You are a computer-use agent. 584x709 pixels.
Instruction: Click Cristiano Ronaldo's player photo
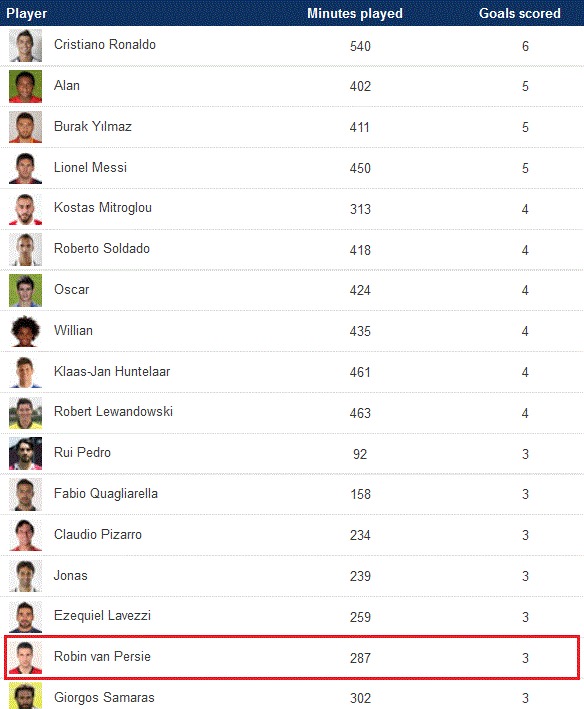(25, 46)
